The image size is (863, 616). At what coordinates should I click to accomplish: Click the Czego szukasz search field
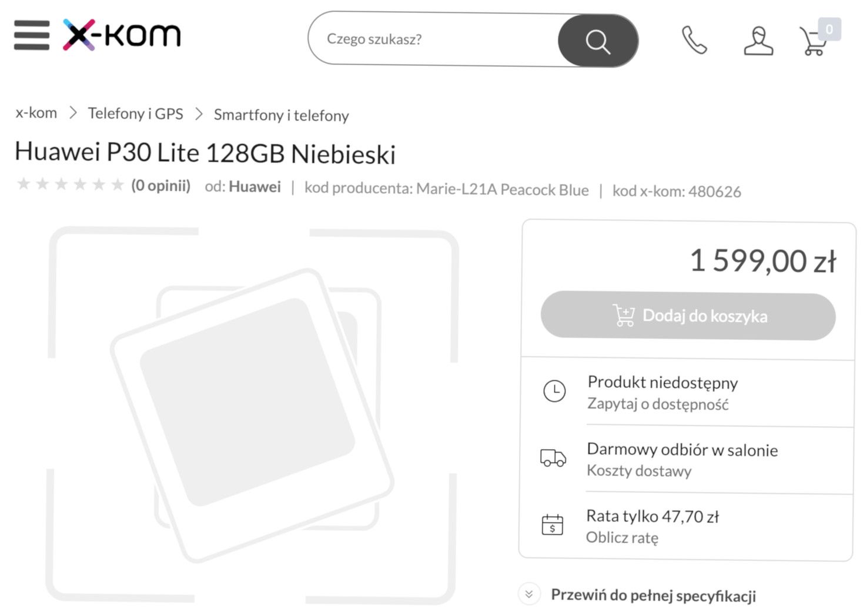(x=412, y=39)
